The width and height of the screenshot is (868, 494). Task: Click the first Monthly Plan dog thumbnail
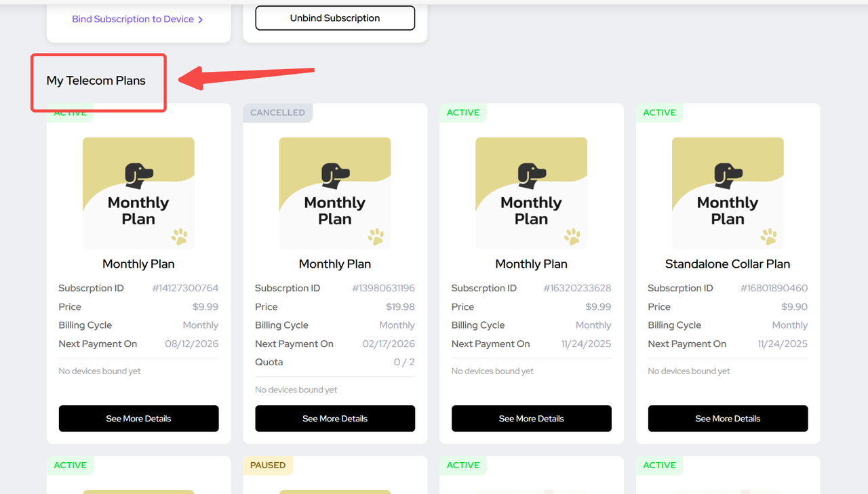[138, 193]
